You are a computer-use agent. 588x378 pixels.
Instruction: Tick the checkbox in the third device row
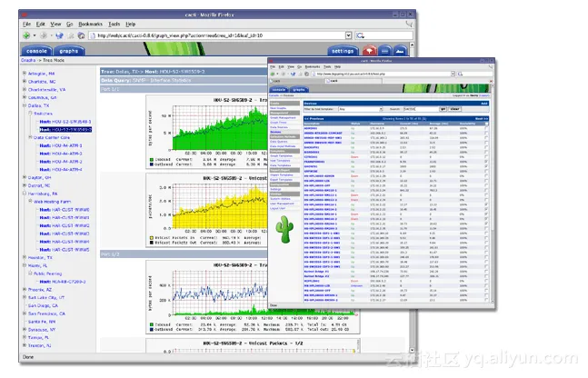486,138
